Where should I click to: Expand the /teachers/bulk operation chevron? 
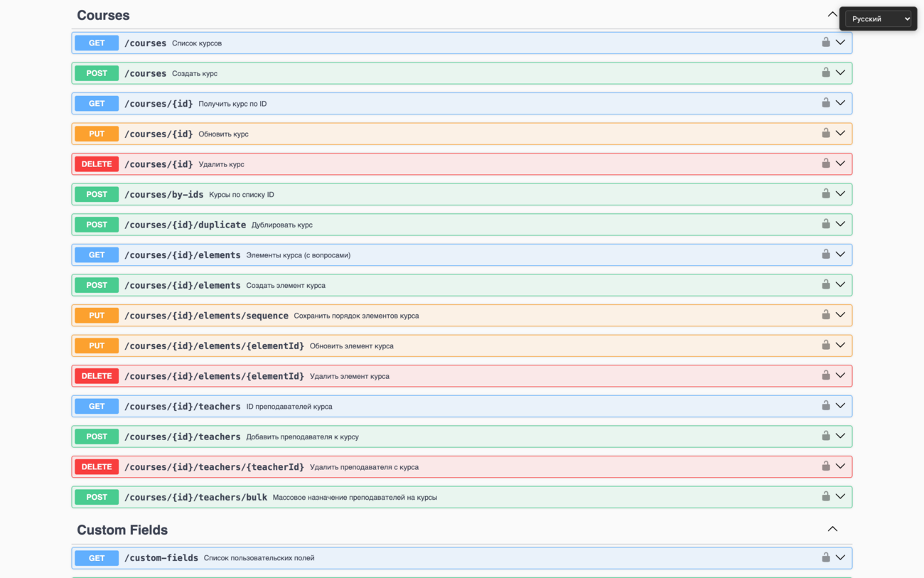(x=840, y=496)
